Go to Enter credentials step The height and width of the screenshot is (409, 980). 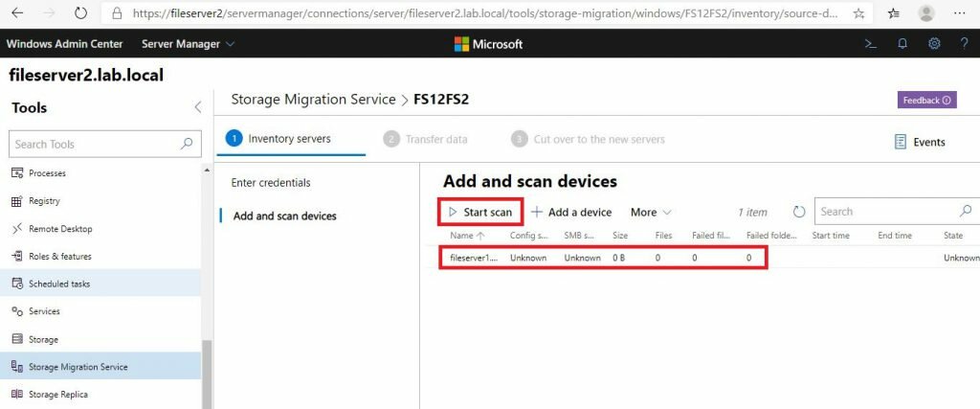point(271,183)
